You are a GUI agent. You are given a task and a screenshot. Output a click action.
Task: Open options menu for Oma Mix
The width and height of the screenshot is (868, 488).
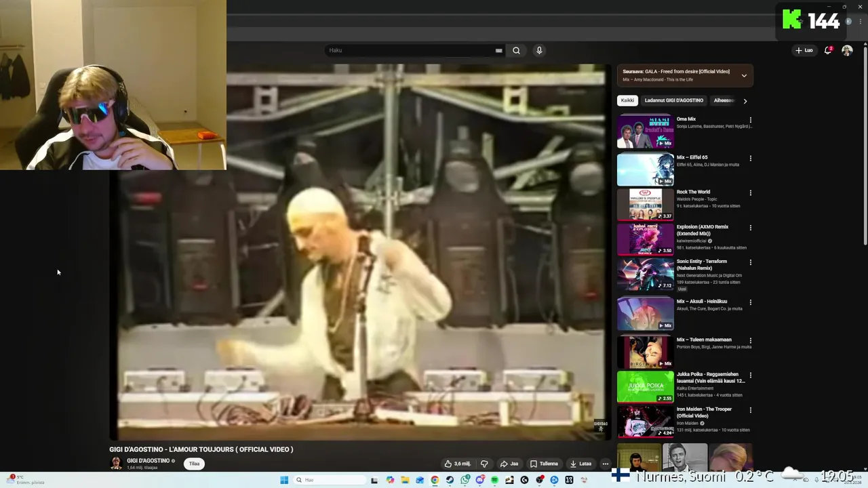pyautogui.click(x=750, y=120)
